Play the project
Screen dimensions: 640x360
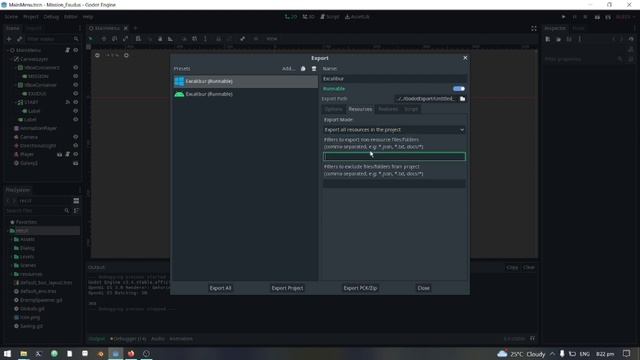coord(564,17)
